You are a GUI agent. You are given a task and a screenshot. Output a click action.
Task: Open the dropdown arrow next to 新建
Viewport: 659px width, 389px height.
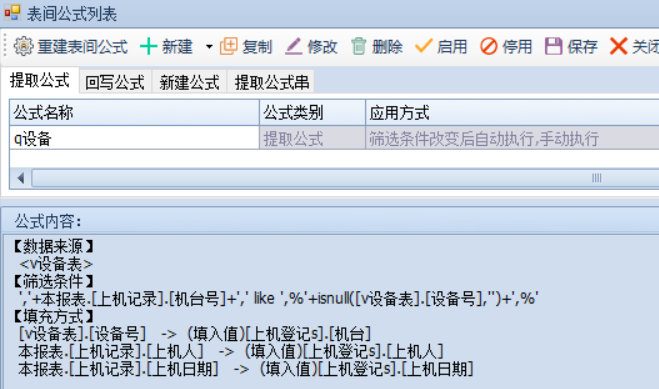click(209, 47)
